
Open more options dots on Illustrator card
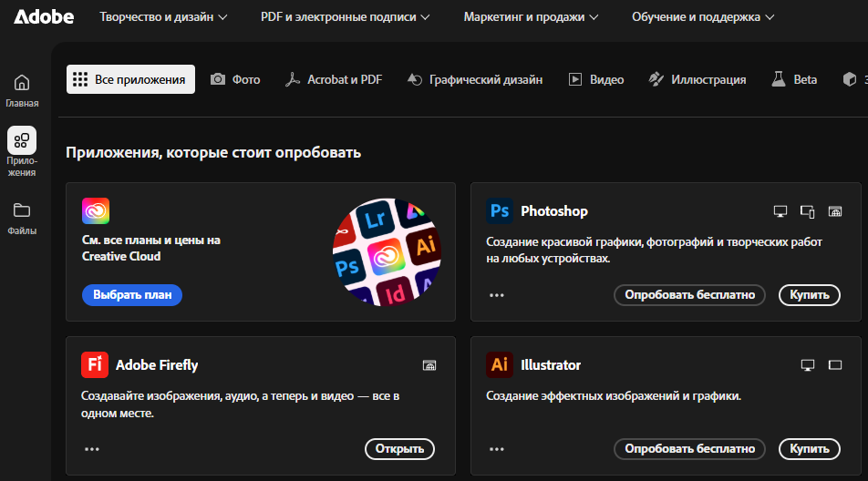pyautogui.click(x=497, y=449)
